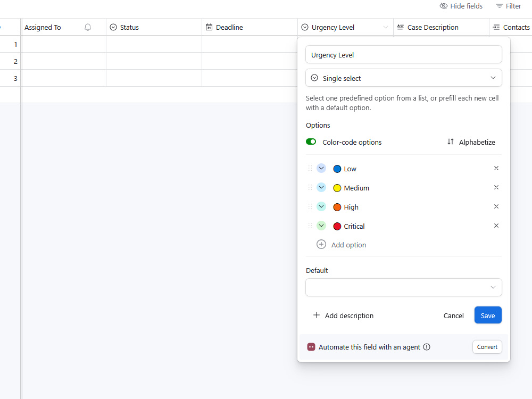
Task: Edit the Medium option label
Action: click(356, 188)
